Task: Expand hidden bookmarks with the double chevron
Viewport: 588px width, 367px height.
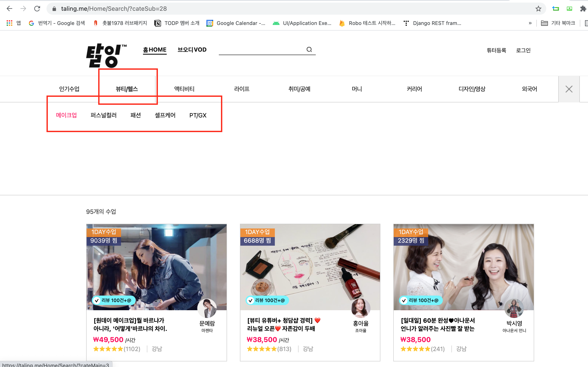Action: [x=530, y=23]
